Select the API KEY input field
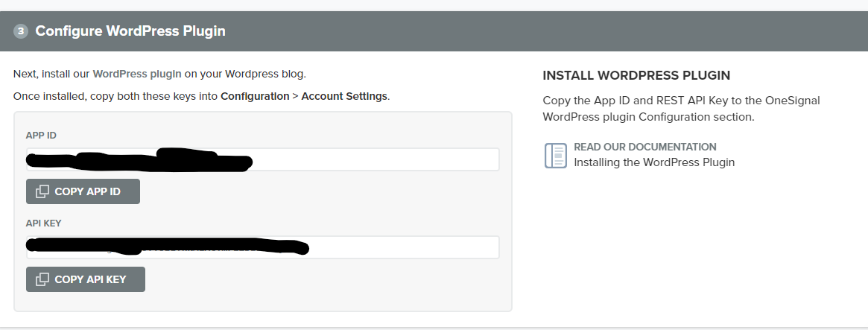This screenshot has width=868, height=330. pyautogui.click(x=262, y=247)
